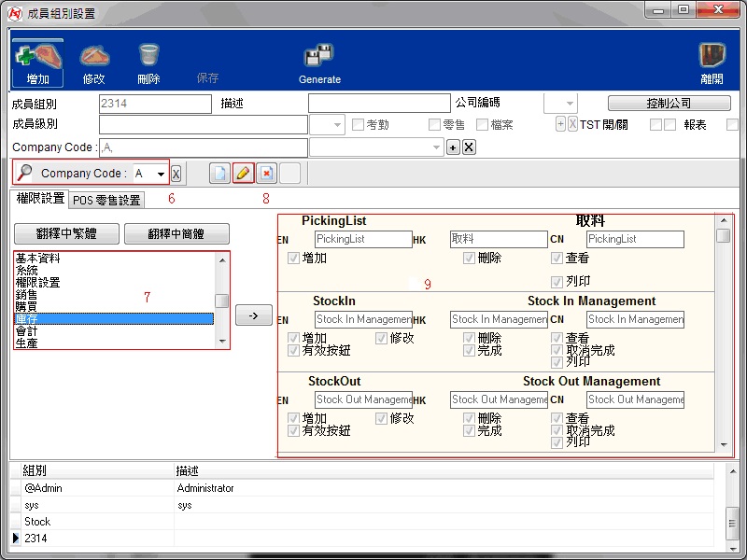This screenshot has width=747, height=560.
Task: Select 銷售 in module list
Action: pos(114,295)
